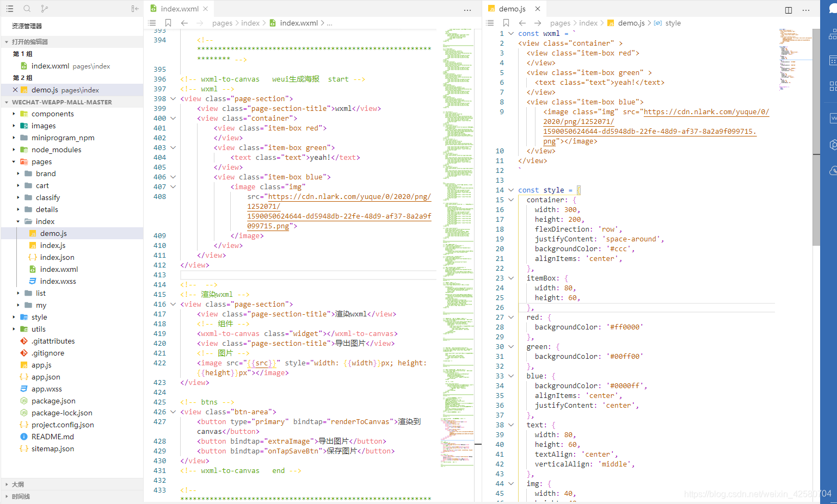Navigate back in index.wxml editor

[x=184, y=23]
